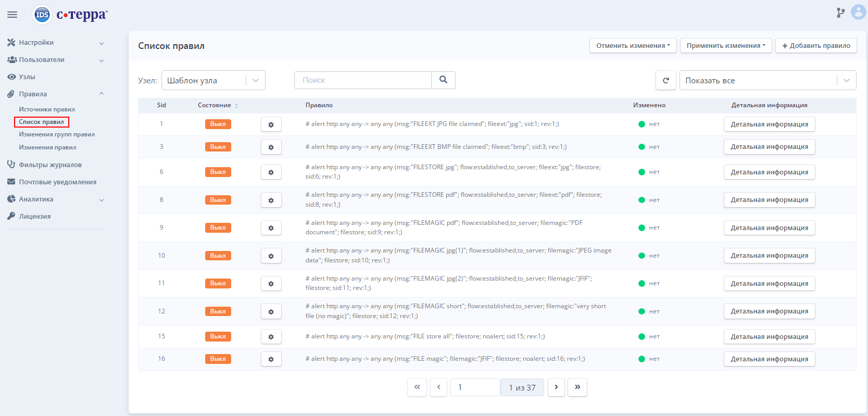Go to the first page of rules
The image size is (868, 416).
click(417, 387)
